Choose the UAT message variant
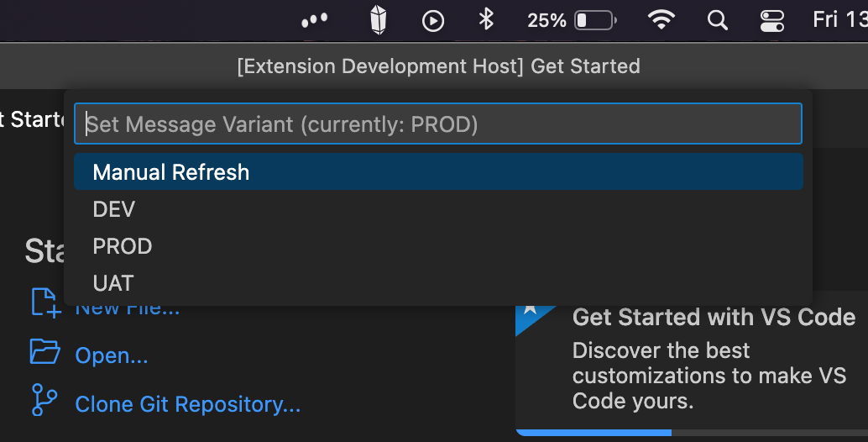 [438, 283]
